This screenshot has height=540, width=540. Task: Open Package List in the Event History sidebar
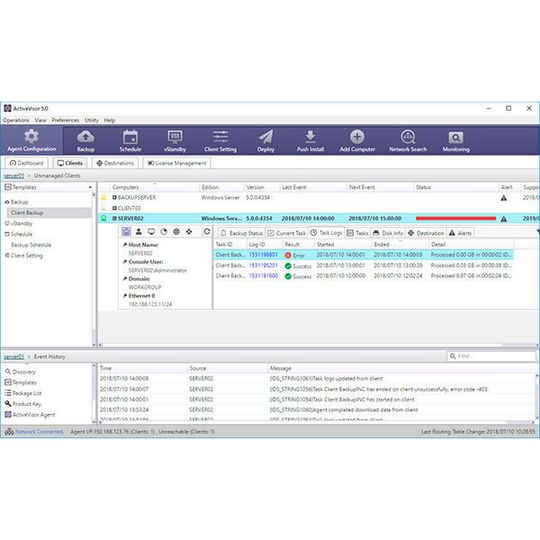coord(27,393)
